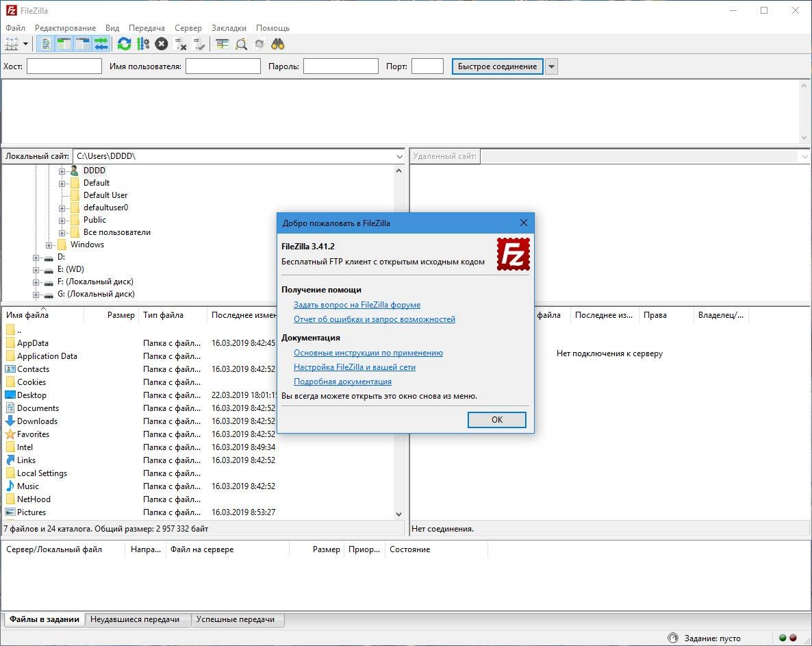Screen dimensions: 812x646
Task: Click OK in welcome dialog
Action: (496, 420)
